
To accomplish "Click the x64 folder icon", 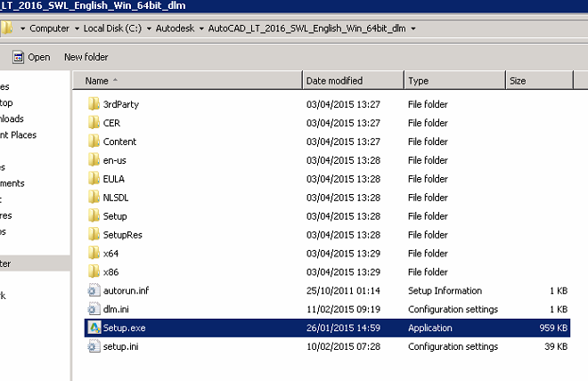I will click(x=94, y=253).
